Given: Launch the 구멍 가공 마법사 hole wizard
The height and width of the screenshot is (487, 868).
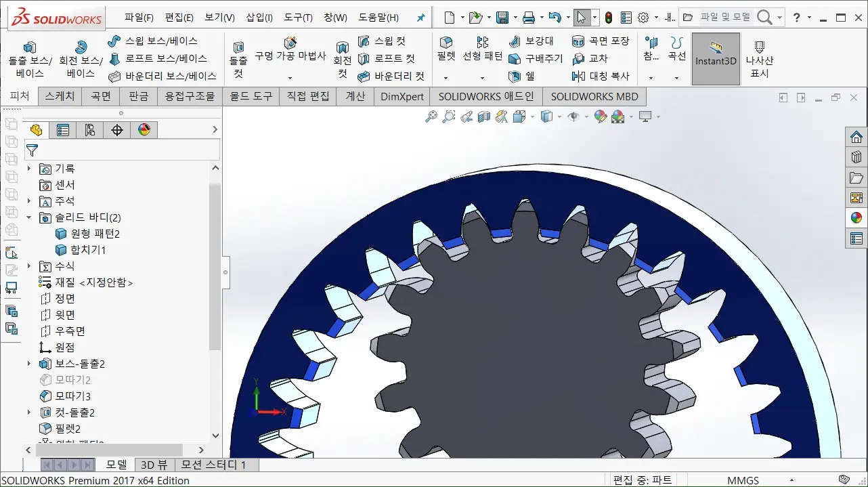Looking at the screenshot, I should (x=290, y=50).
